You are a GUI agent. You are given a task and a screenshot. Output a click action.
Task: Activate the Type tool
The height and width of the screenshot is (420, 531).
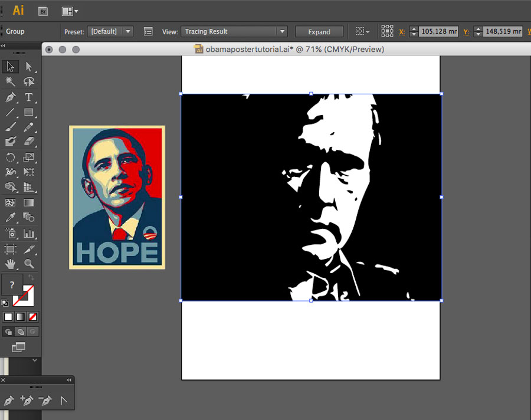29,97
